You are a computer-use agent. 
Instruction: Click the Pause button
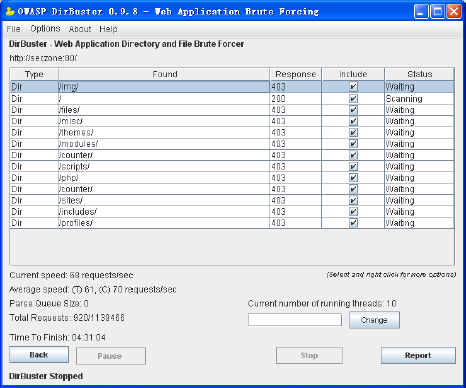[x=111, y=356]
